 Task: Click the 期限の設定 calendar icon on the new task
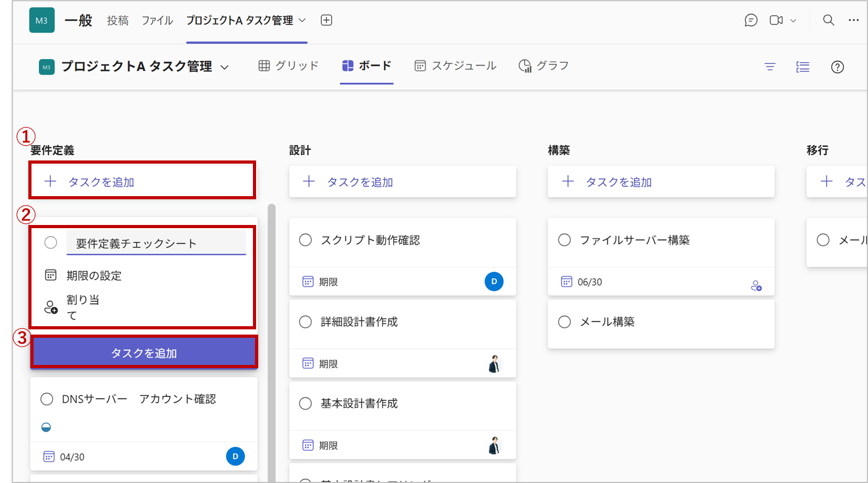pyautogui.click(x=50, y=275)
